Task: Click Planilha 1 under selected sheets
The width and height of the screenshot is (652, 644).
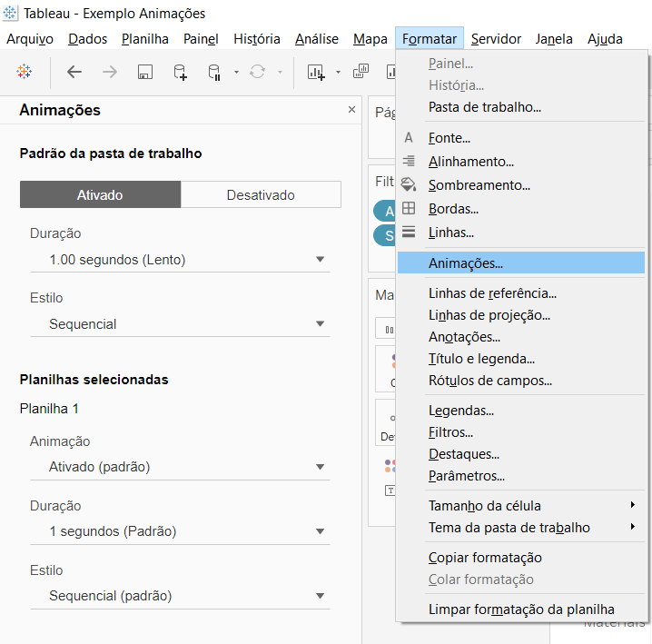Action: [49, 409]
